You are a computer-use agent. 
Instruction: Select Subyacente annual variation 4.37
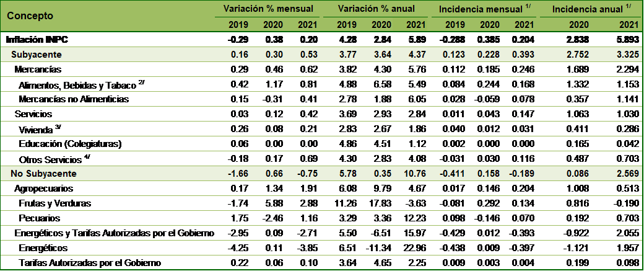(415, 55)
